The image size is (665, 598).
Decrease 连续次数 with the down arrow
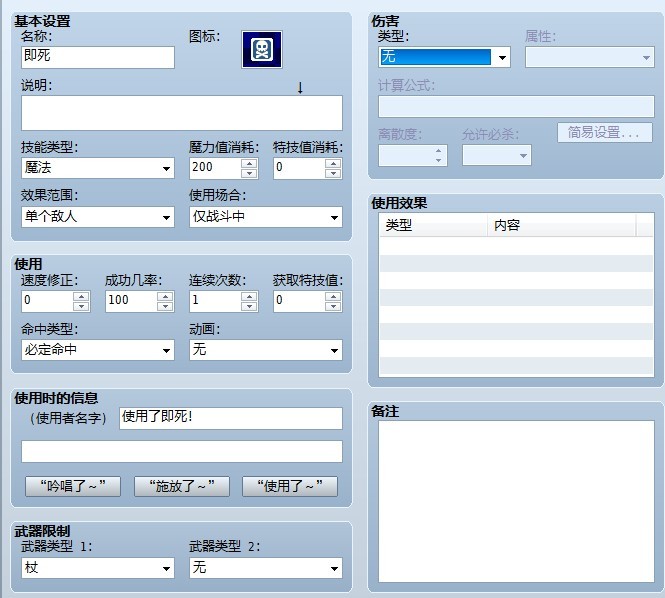(249, 306)
